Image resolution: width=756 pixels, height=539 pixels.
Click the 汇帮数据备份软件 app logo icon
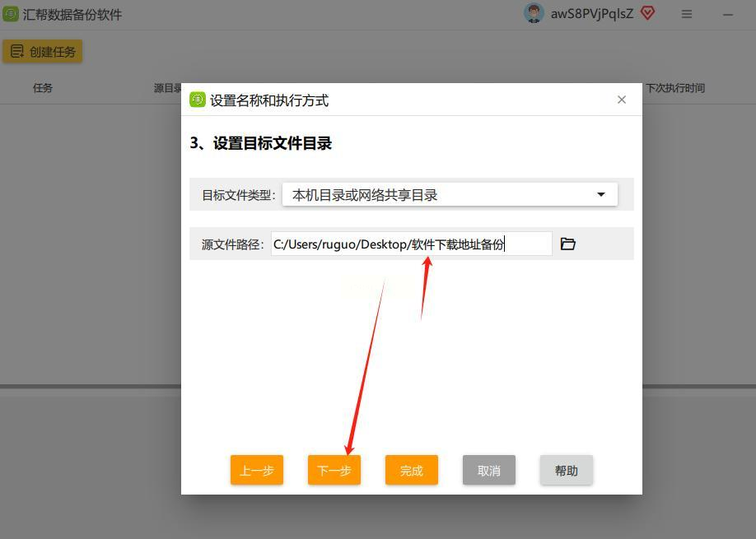[x=11, y=14]
